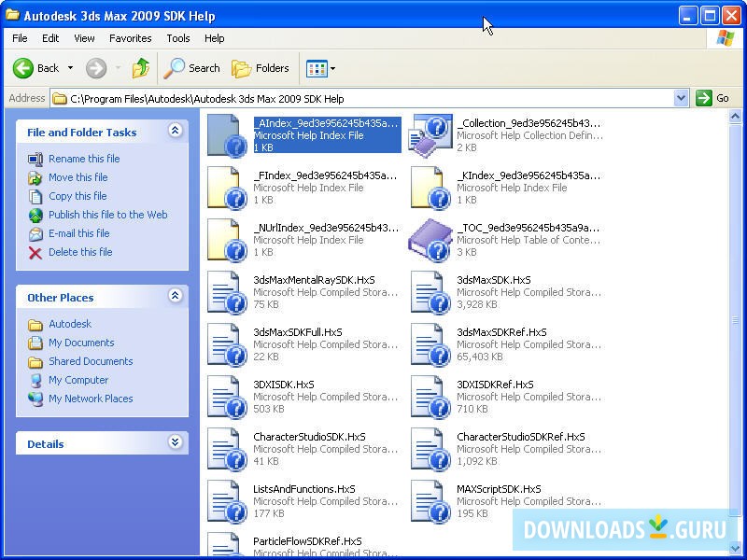The height and width of the screenshot is (560, 747).
Task: Open the Search pane
Action: [x=191, y=67]
